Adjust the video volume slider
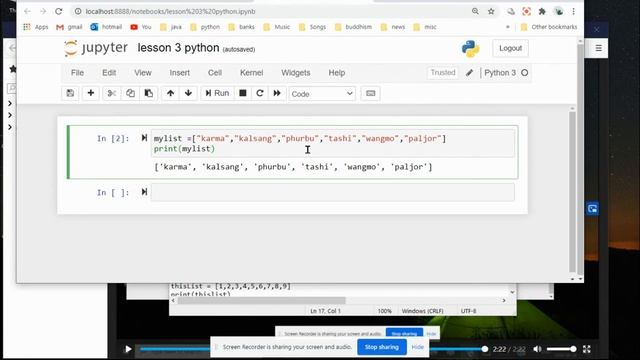 [x=561, y=349]
